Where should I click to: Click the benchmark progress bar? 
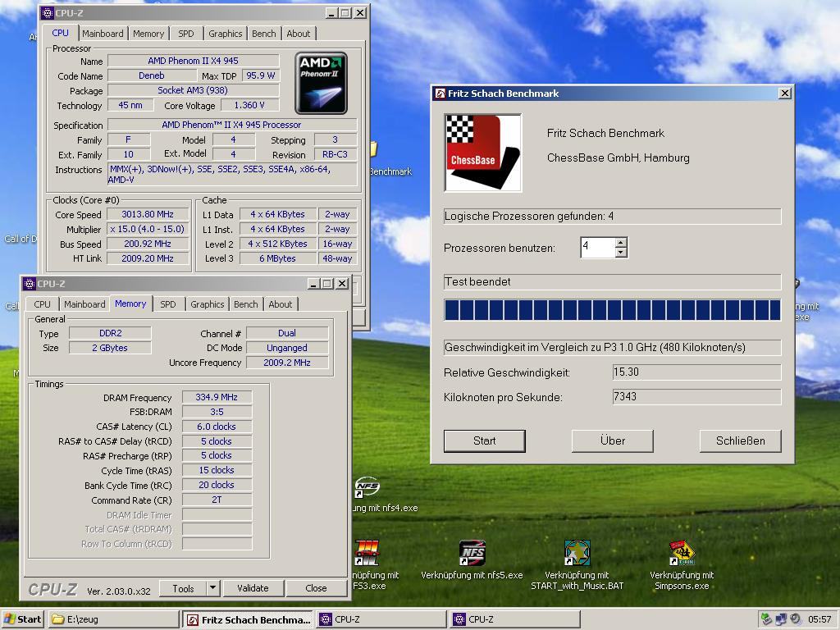(612, 310)
